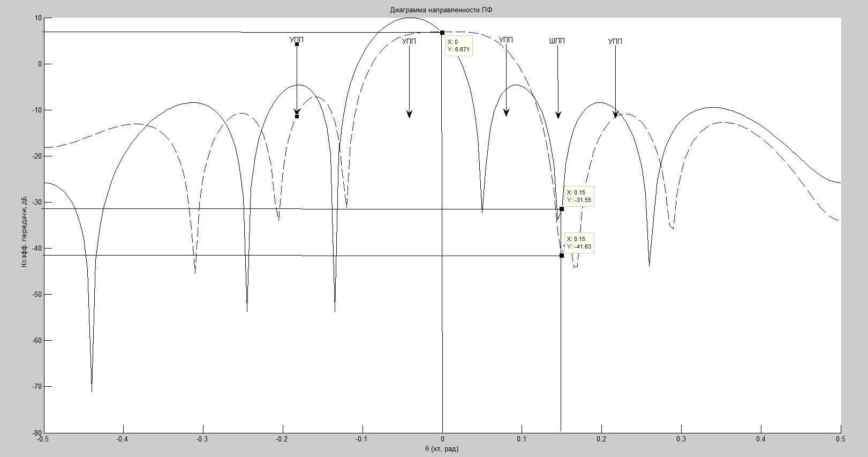868x457 pixels.
Task: Click the x-axis tick label -0.1
Action: (362, 439)
